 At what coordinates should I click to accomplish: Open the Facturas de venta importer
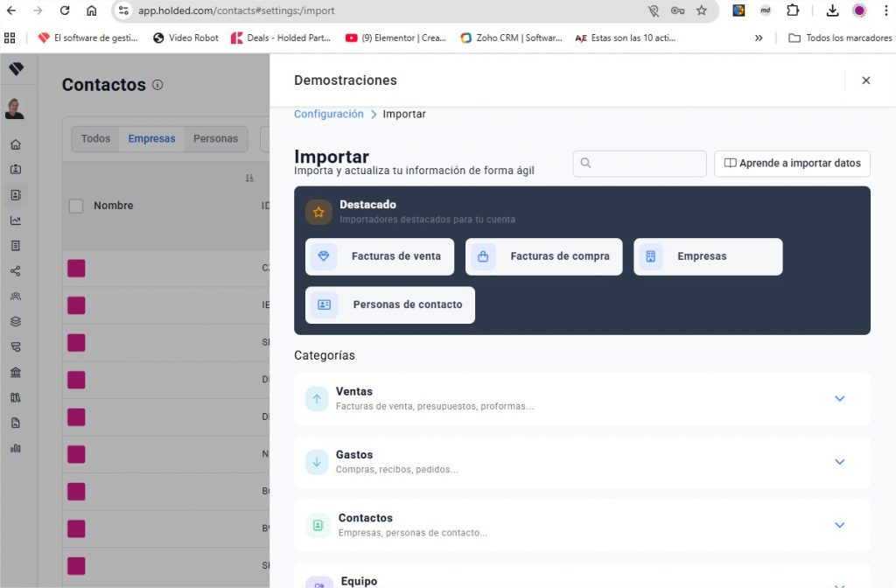(379, 256)
